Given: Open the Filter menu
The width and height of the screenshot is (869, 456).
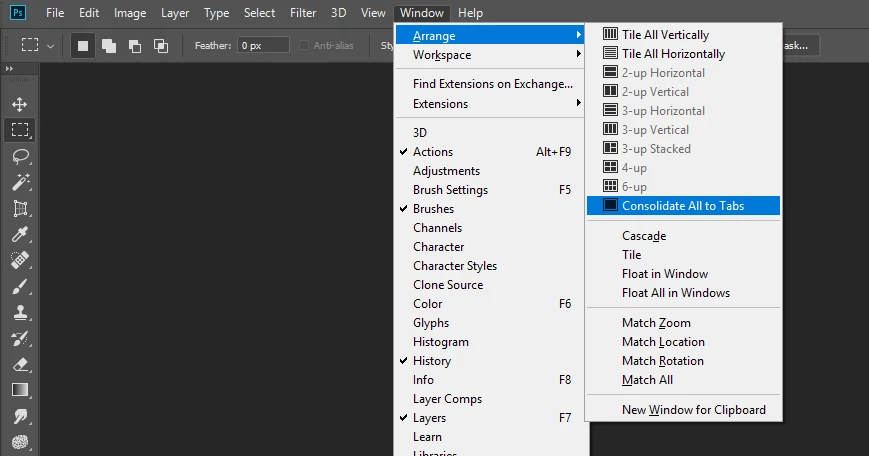Looking at the screenshot, I should click(303, 13).
